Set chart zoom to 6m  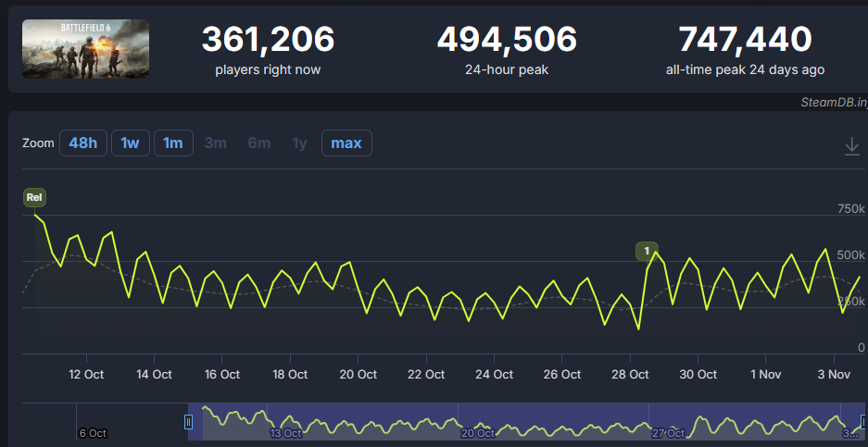click(x=259, y=143)
